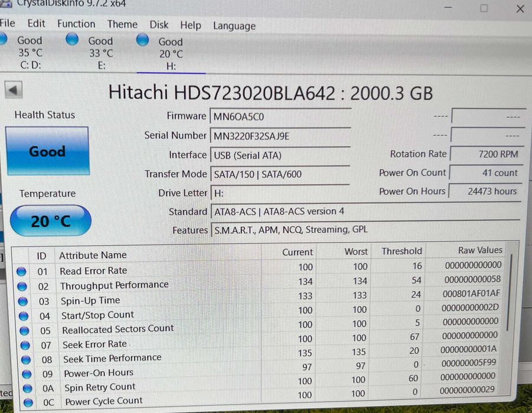Select the Spin-Up Time attribute row
This screenshot has height=413, width=532.
click(260, 298)
